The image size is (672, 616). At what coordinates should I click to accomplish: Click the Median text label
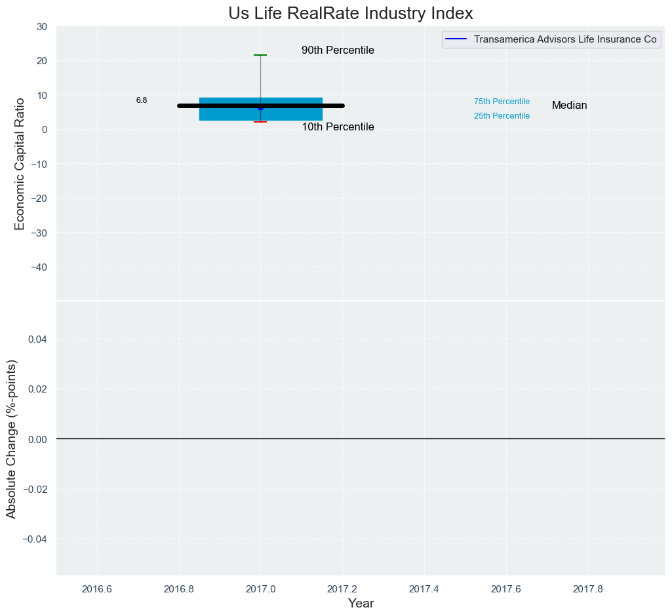pos(569,106)
